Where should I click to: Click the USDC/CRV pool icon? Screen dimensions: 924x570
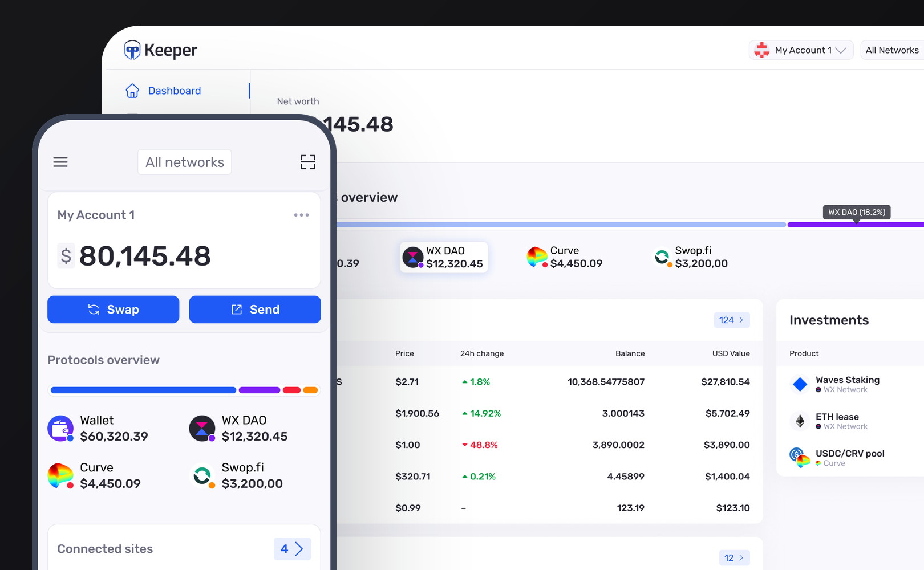click(800, 457)
